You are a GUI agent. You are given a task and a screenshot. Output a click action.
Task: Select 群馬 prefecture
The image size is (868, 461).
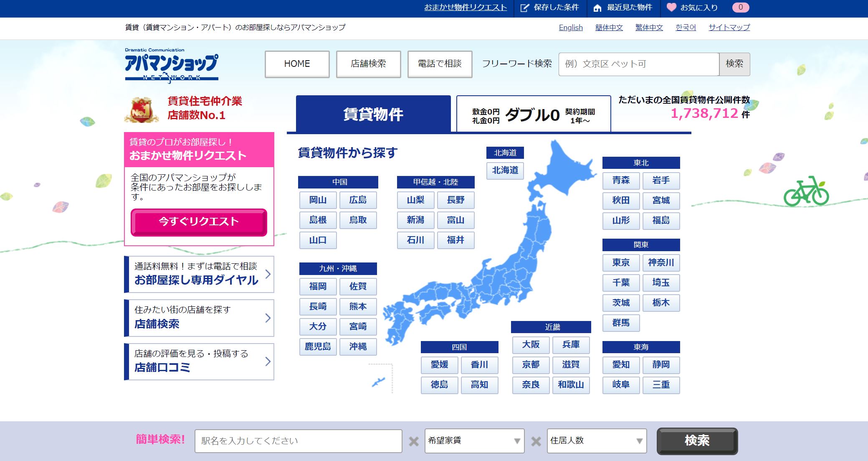point(621,323)
